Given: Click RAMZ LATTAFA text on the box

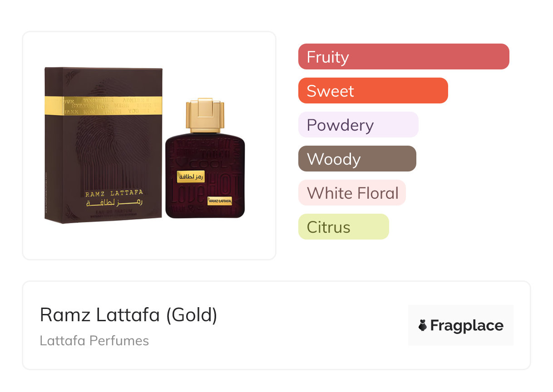Looking at the screenshot, I should (114, 194).
